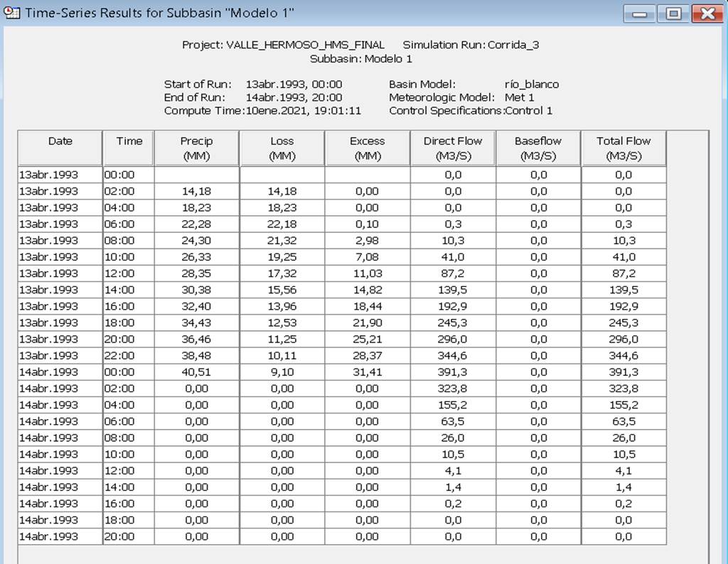Close the Time-Series Results window
This screenshot has width=728, height=564.
(706, 13)
